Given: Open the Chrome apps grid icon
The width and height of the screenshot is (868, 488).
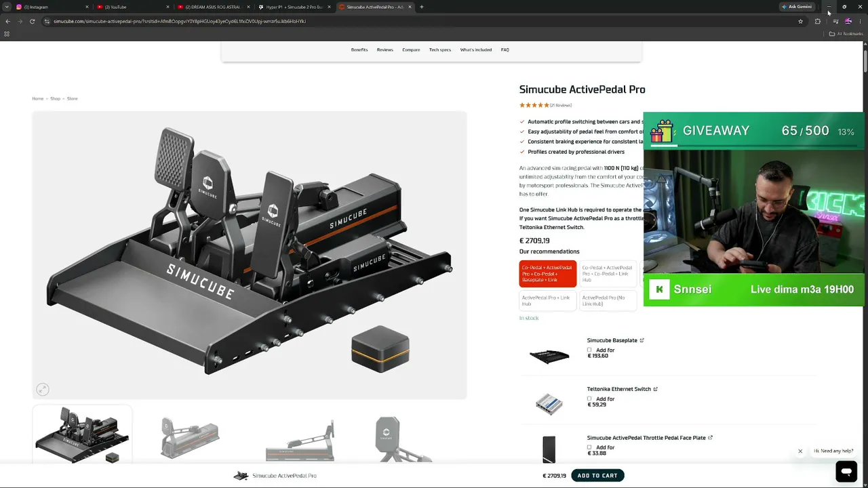Looking at the screenshot, I should [7, 34].
